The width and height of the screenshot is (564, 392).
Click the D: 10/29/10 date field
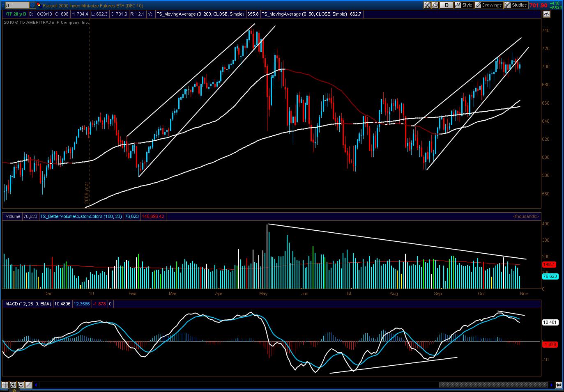pos(39,14)
